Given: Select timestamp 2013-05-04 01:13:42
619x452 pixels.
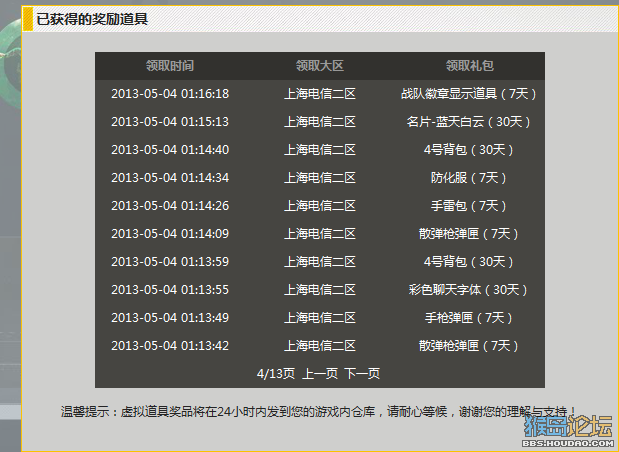Looking at the screenshot, I should click(170, 346).
